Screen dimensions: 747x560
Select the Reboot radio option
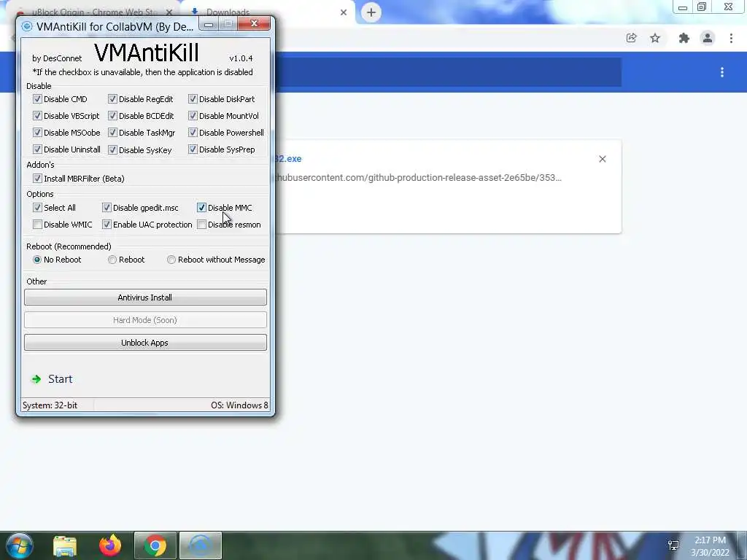[x=112, y=260]
